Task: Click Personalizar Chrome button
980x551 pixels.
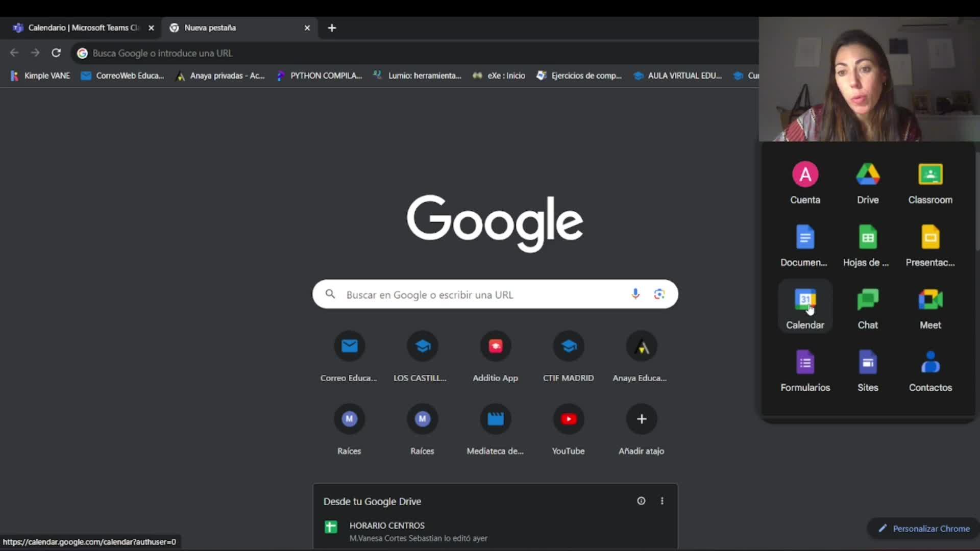Action: 924,529
